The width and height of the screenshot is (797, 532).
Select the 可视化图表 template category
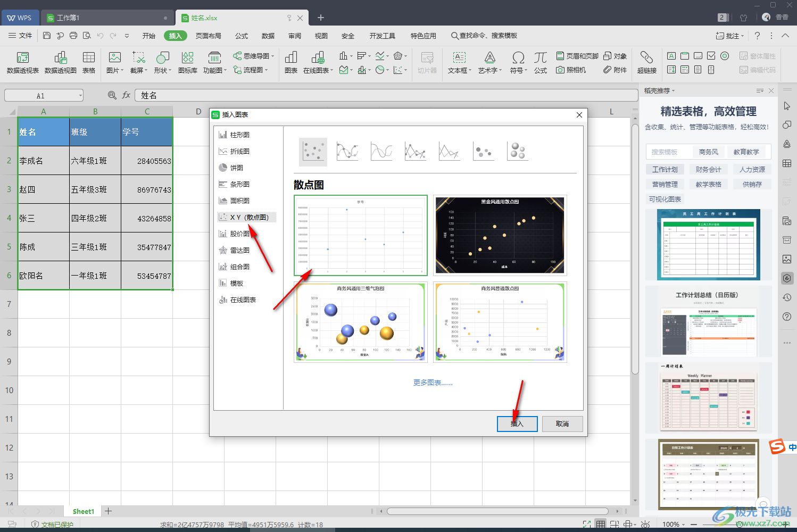[665, 199]
